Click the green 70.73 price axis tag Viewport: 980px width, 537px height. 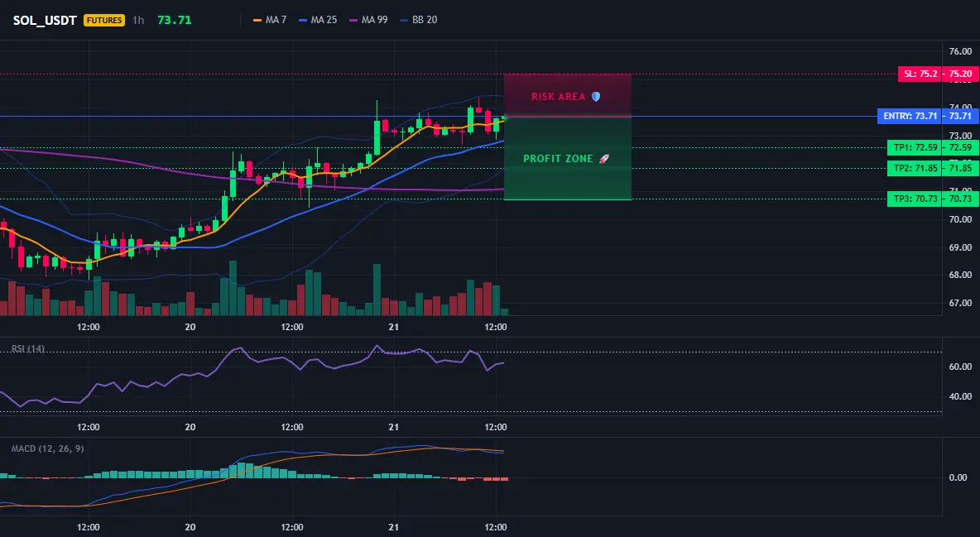pyautogui.click(x=960, y=199)
